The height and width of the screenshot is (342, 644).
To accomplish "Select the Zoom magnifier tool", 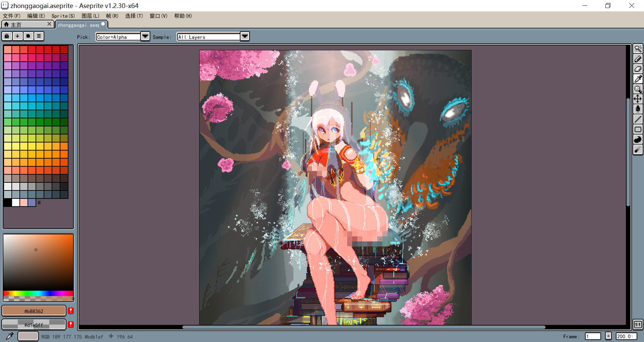I will pos(638,89).
